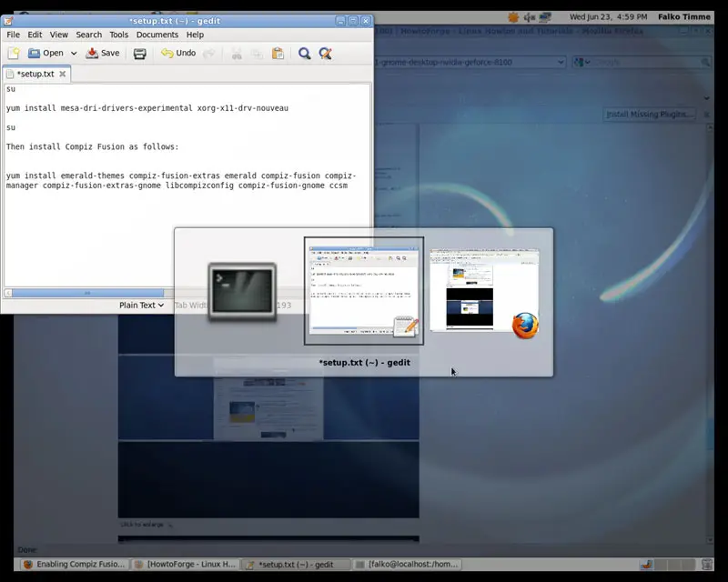Select the Terminal icon in window switcher
The height and width of the screenshot is (582, 728).
[x=242, y=291]
